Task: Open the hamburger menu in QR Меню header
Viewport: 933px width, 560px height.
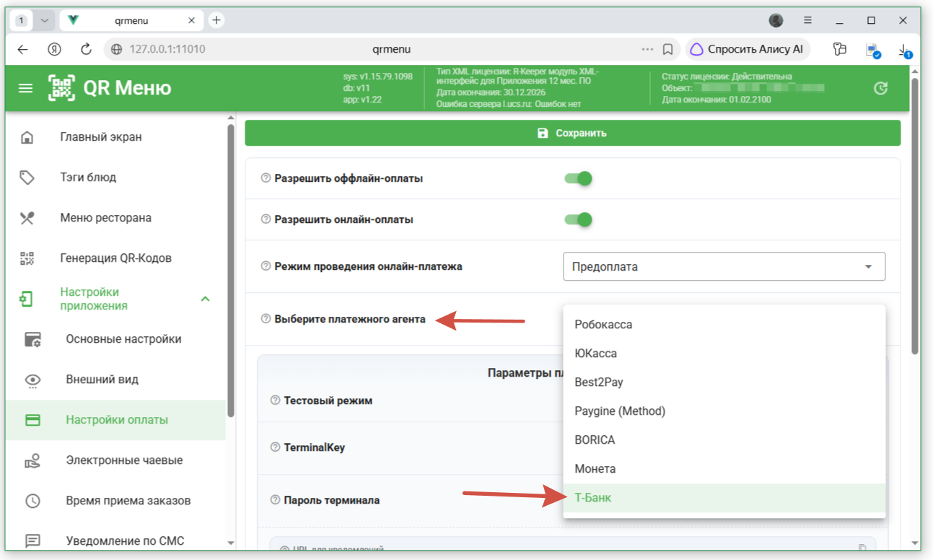Action: 26,89
